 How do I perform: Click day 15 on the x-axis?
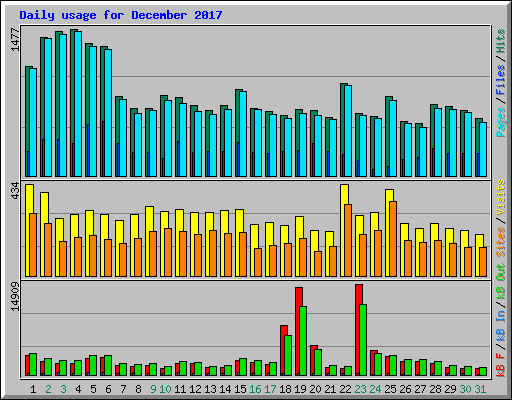[240, 389]
